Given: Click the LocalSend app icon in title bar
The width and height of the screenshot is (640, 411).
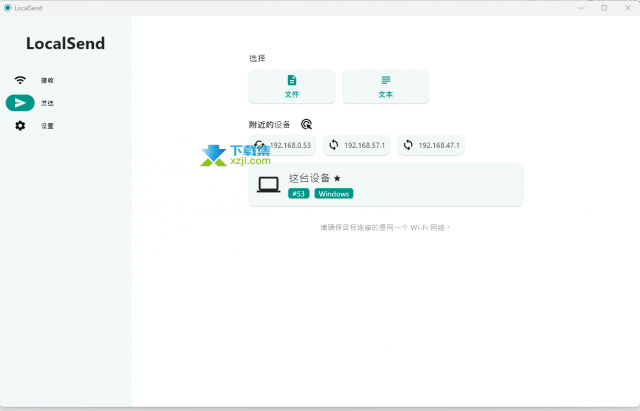Looking at the screenshot, I should (x=8, y=8).
